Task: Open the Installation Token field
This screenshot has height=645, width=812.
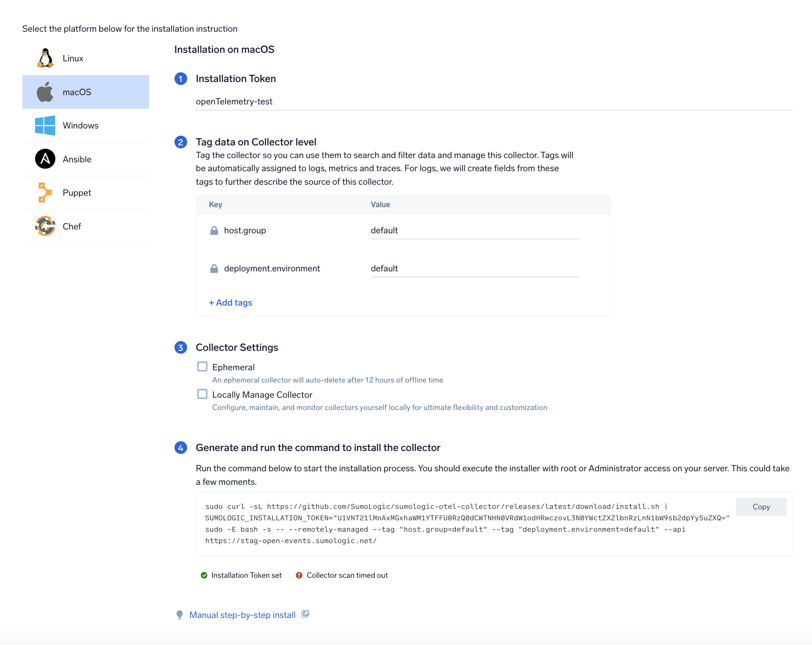Action: (493, 101)
